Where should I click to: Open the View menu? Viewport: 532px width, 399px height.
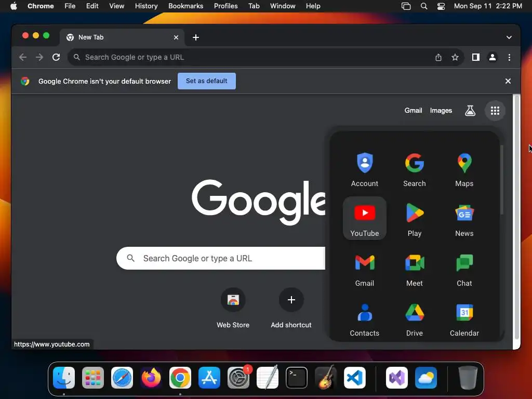coord(116,6)
